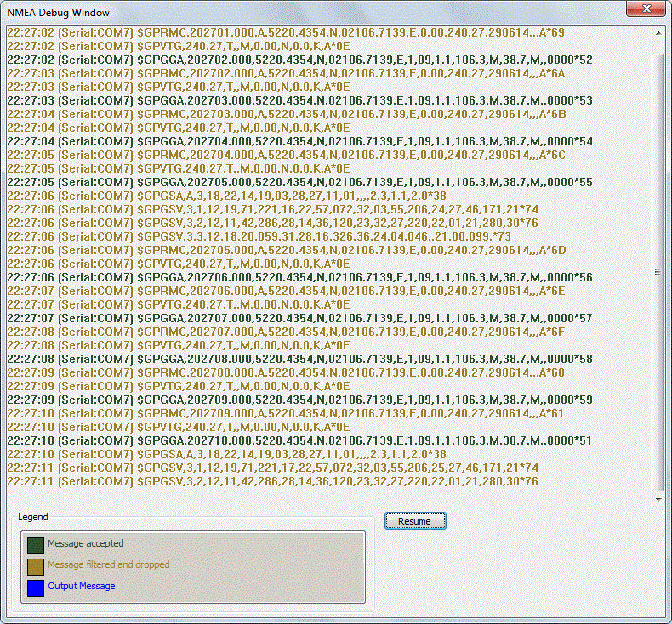Click the $GPGGA line ending 0000*55

(x=300, y=182)
